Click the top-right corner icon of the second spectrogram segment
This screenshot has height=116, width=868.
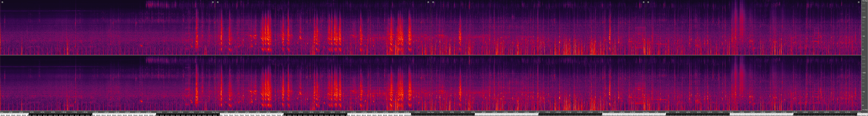pyautogui.click(x=428, y=2)
